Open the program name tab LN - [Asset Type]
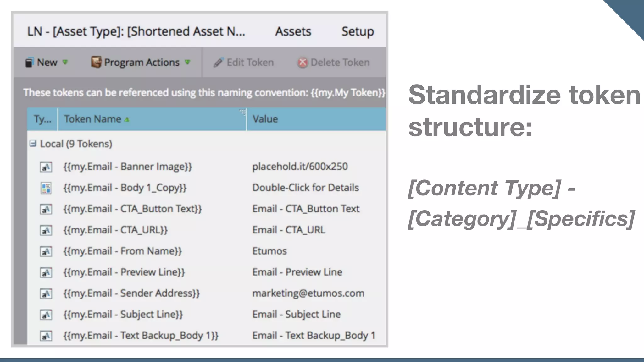The image size is (644, 362). (136, 31)
